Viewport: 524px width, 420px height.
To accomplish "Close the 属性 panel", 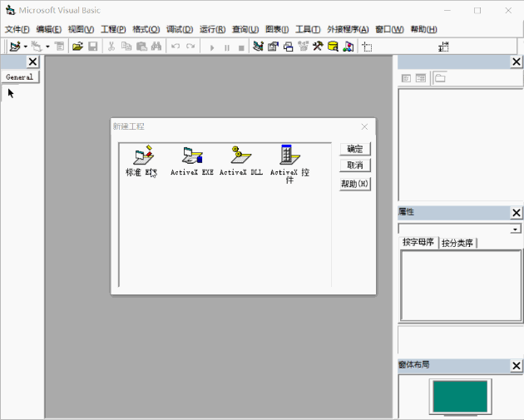I will pos(517,213).
